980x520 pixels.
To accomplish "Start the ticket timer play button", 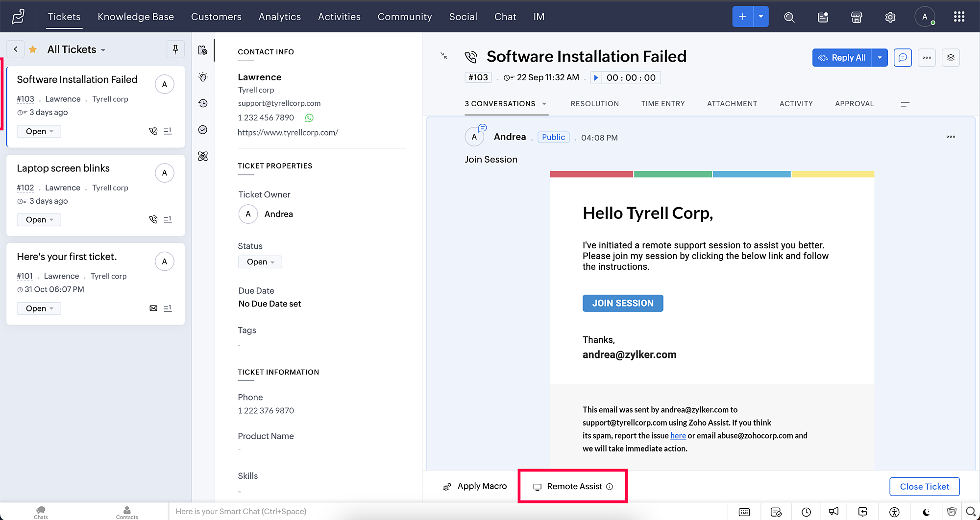I will click(596, 78).
